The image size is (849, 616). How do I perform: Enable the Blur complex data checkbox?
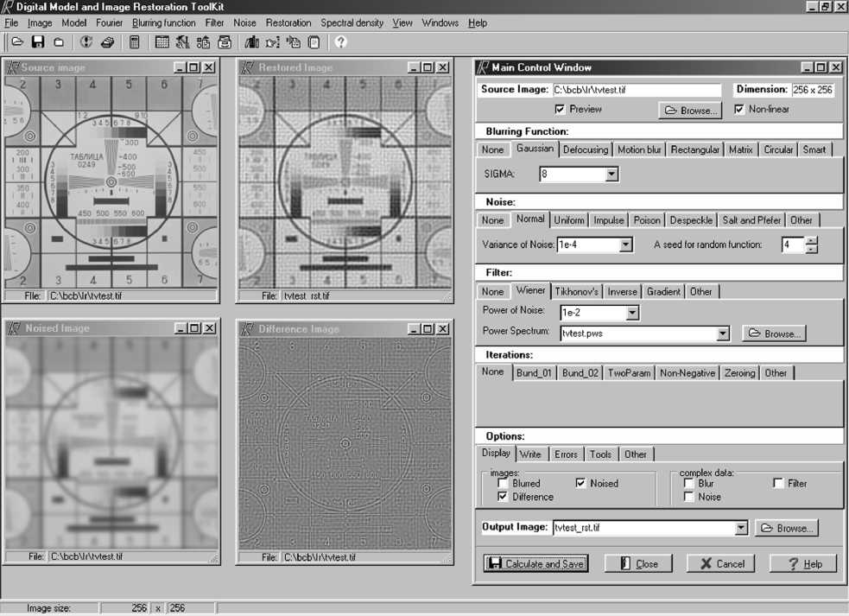tap(688, 483)
